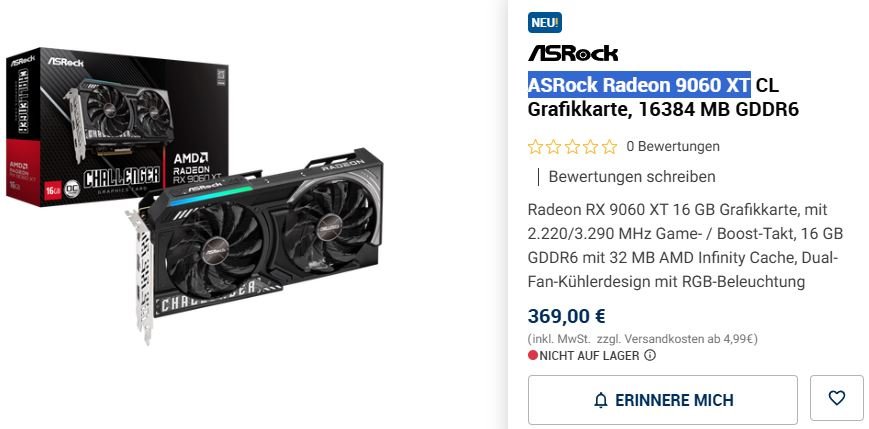Click the heart wishlist icon
This screenshot has width=869, height=429.
(836, 397)
